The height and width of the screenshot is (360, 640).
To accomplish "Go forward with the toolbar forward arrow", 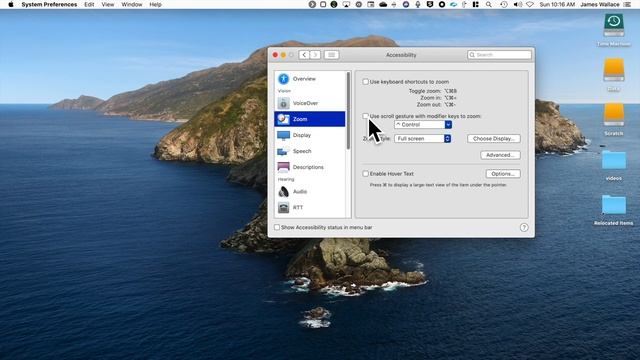I will [x=315, y=55].
